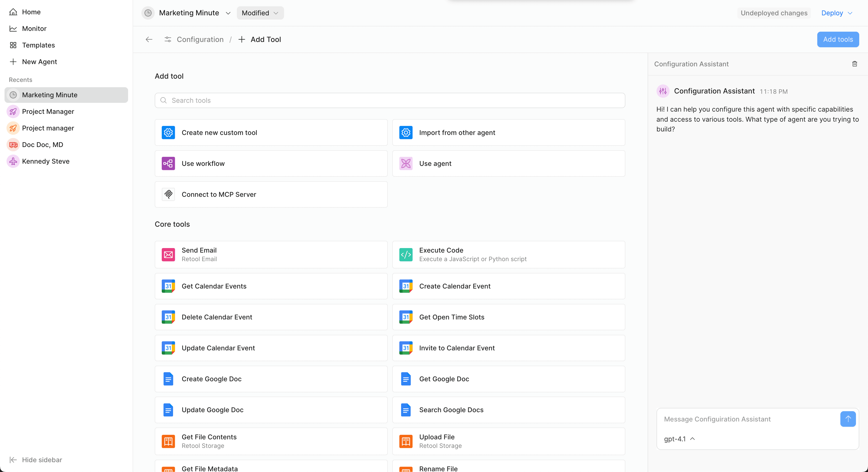This screenshot has height=472, width=868.
Task: Click the Send Email envelope icon
Action: (x=168, y=255)
